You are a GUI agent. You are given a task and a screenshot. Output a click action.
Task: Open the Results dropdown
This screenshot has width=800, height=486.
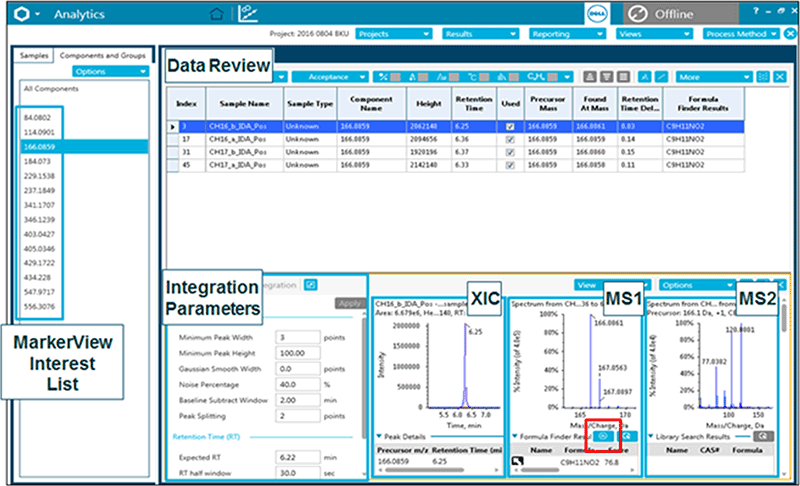480,34
